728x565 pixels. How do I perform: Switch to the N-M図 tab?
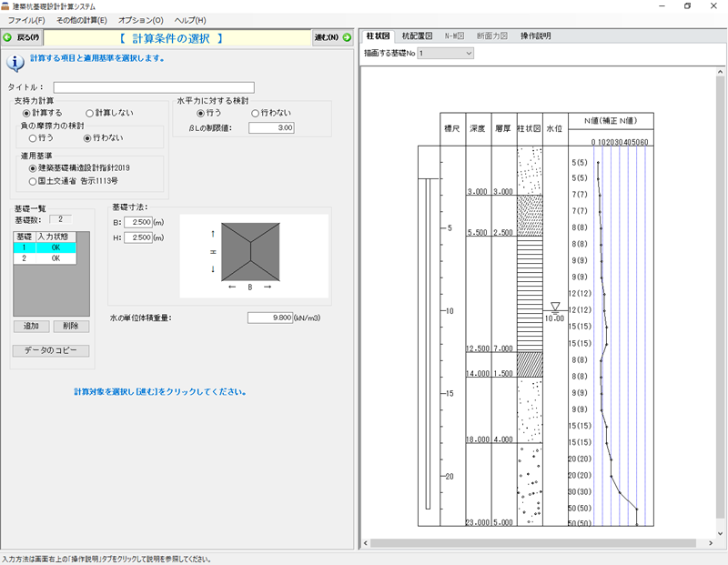click(454, 35)
